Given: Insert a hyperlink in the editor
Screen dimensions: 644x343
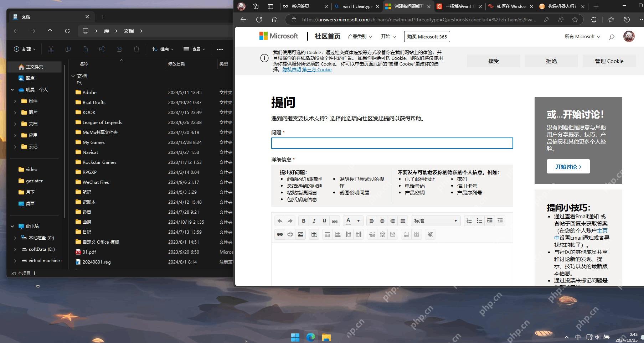Looking at the screenshot, I should point(280,234).
